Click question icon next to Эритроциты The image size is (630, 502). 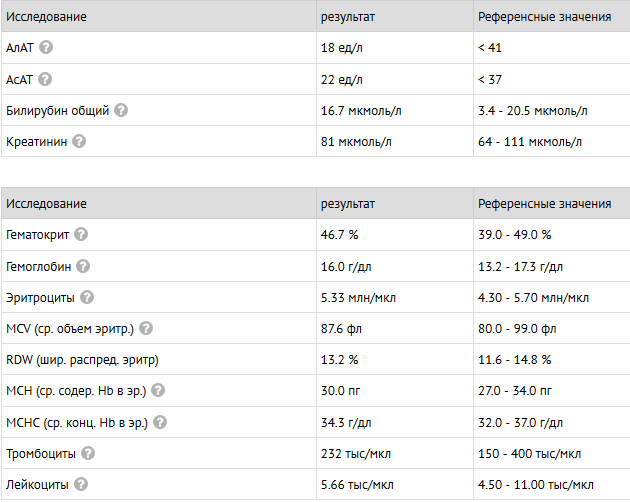pos(87,297)
